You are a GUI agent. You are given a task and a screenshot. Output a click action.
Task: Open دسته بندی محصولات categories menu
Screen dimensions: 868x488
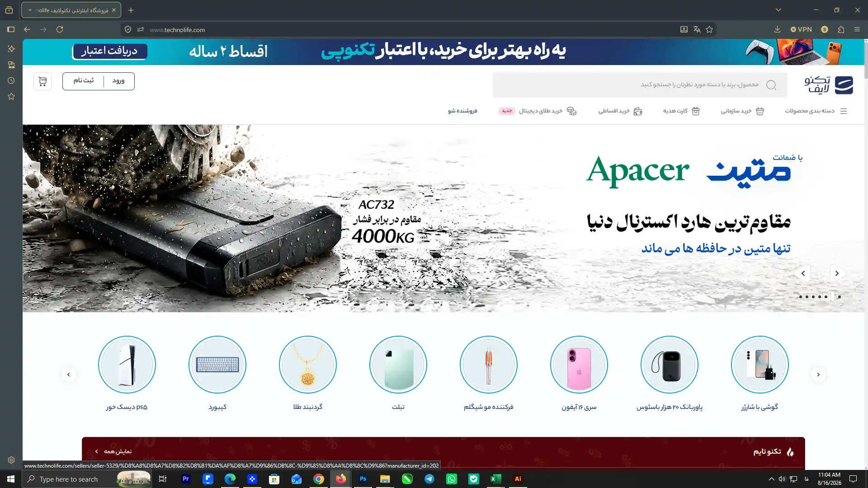816,111
